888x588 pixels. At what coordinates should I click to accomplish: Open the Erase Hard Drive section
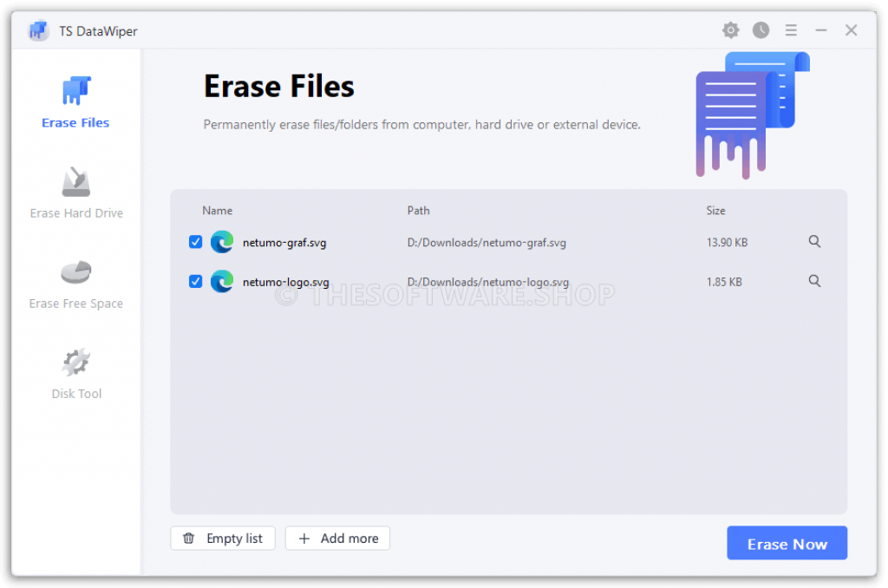[x=76, y=193]
